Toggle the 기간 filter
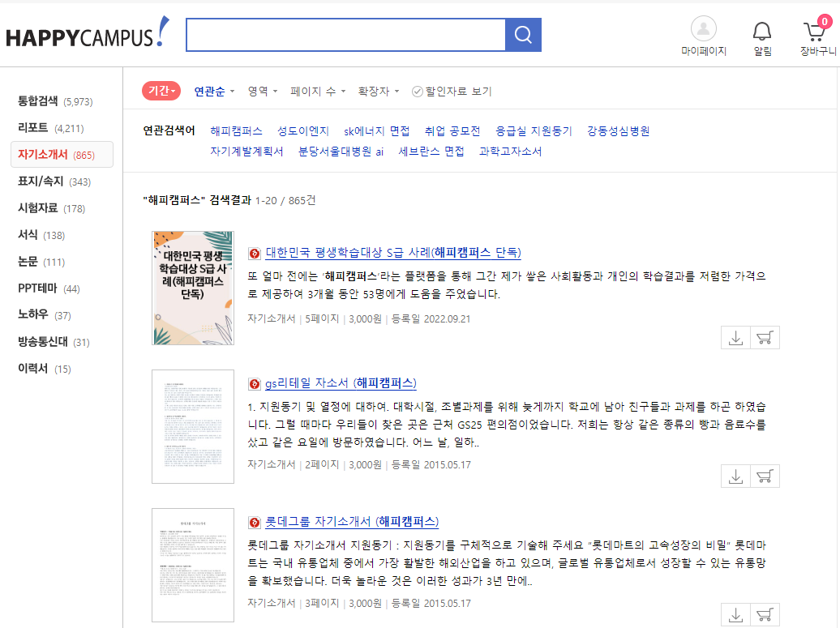 [x=161, y=91]
